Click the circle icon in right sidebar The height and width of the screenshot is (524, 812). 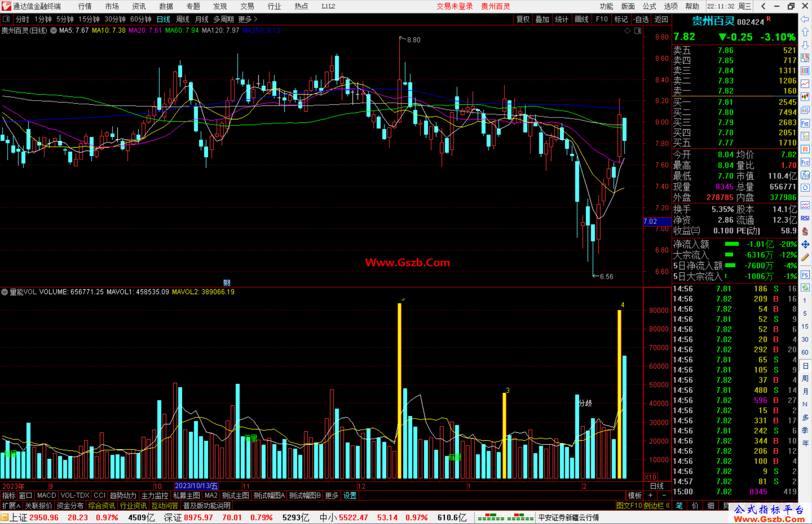(x=805, y=188)
